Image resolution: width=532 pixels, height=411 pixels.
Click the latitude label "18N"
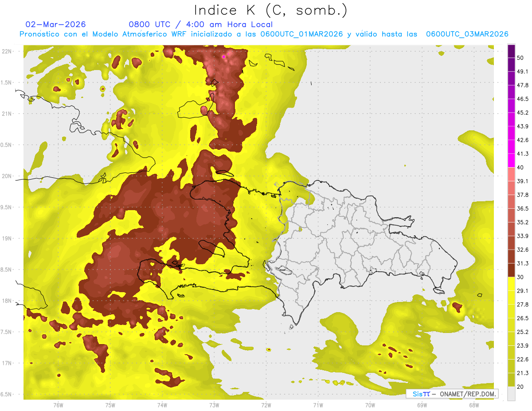[7, 301]
